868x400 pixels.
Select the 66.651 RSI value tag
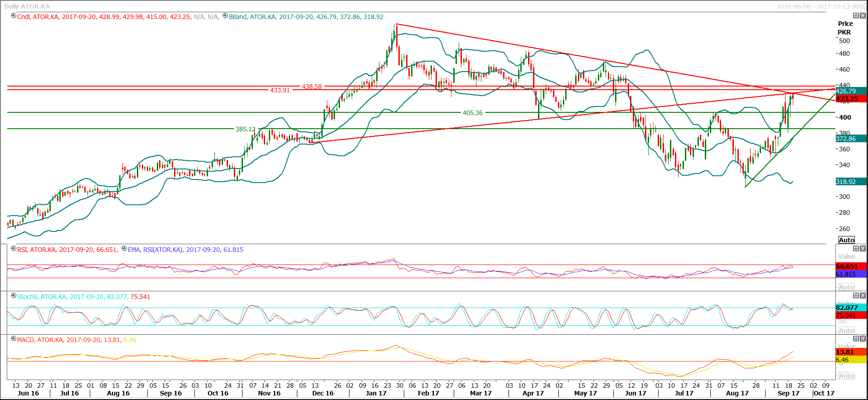point(851,266)
